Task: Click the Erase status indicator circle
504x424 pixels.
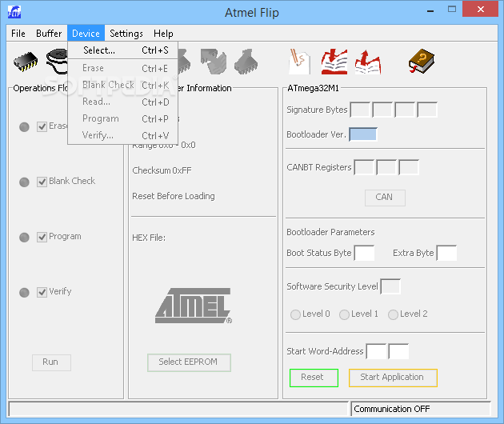Action: pos(25,127)
